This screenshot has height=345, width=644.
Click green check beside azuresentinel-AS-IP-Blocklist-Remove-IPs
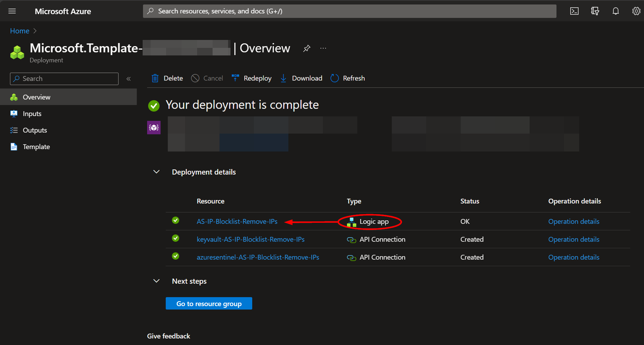[176, 256]
